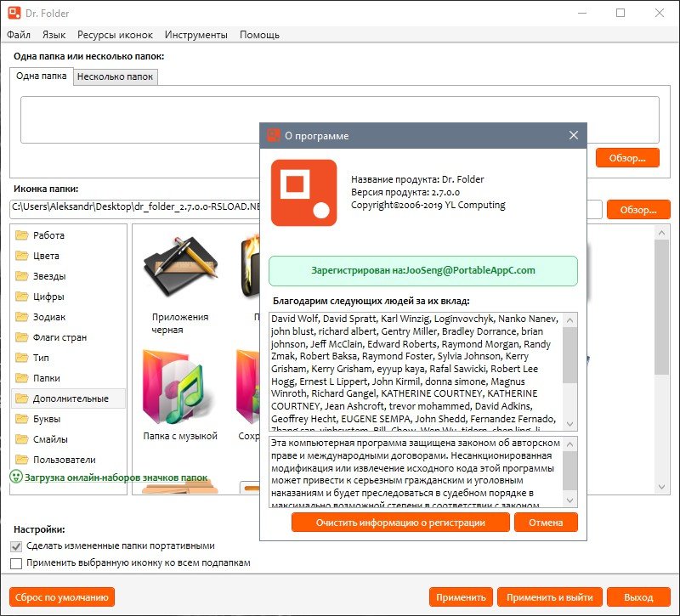680x616 pixels.
Task: Open the Язык menu
Action: point(54,35)
